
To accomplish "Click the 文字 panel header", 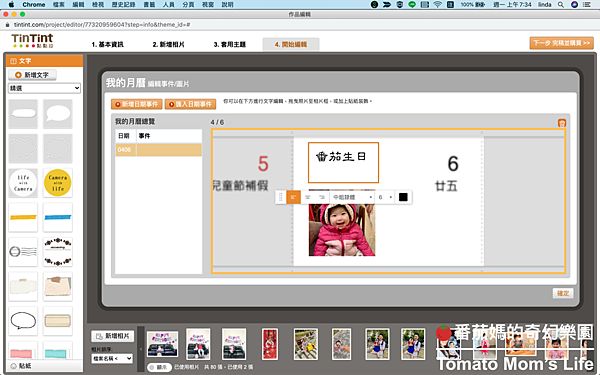I will point(44,61).
